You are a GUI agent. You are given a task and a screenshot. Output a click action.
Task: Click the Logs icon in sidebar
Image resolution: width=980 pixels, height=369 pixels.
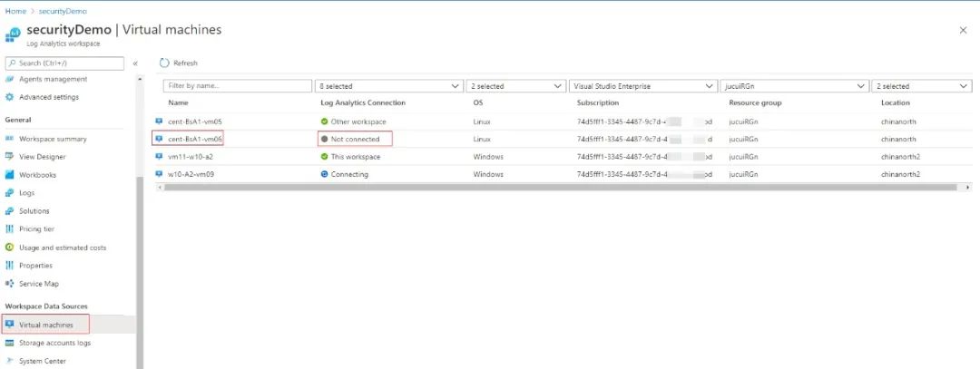(9, 193)
